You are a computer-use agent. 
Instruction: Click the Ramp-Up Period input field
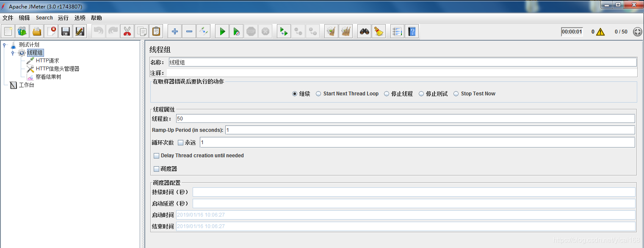(x=430, y=130)
